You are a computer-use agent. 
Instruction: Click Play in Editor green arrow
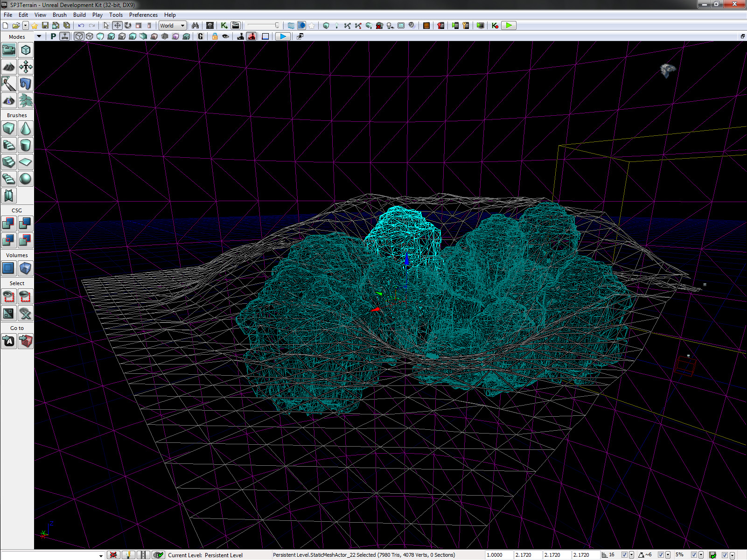click(509, 26)
